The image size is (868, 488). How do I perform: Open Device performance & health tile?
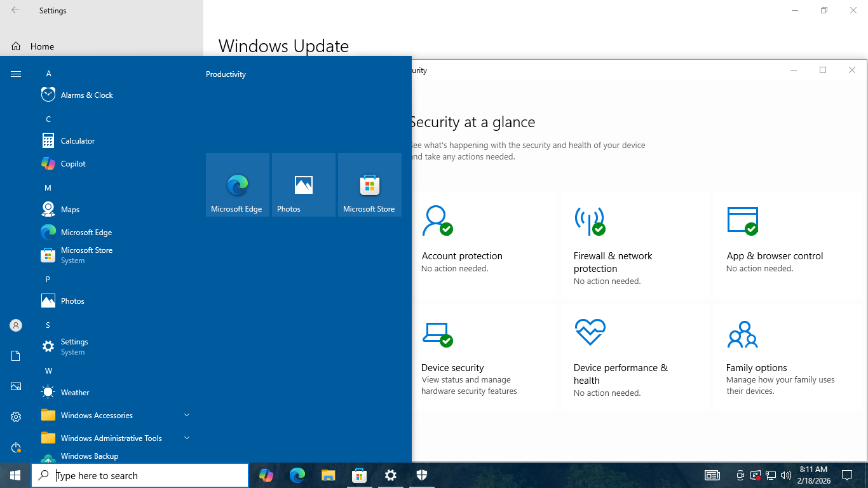pos(634,357)
